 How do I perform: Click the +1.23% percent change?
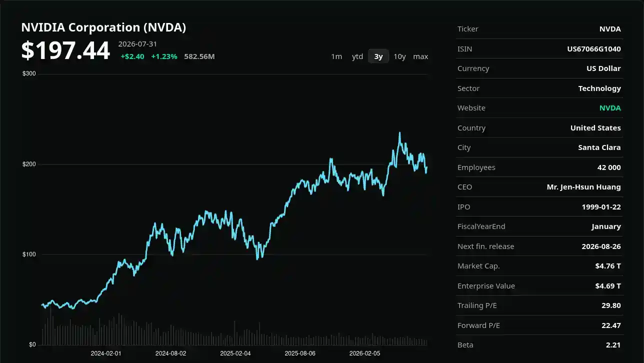click(164, 56)
